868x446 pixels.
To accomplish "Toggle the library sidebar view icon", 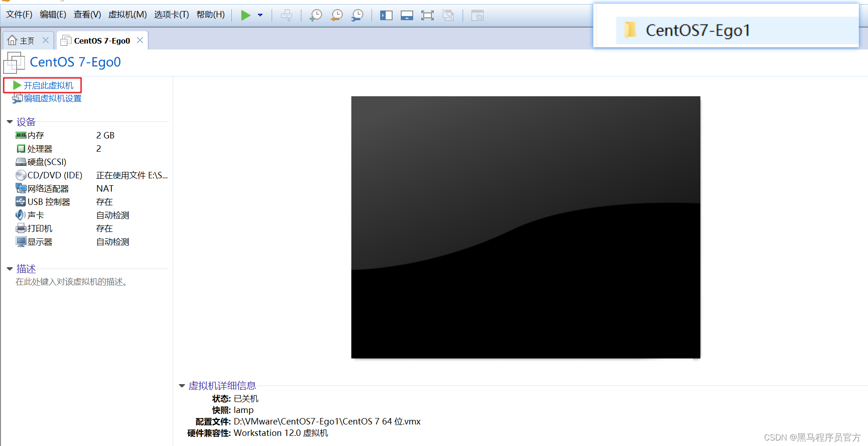I will (386, 15).
